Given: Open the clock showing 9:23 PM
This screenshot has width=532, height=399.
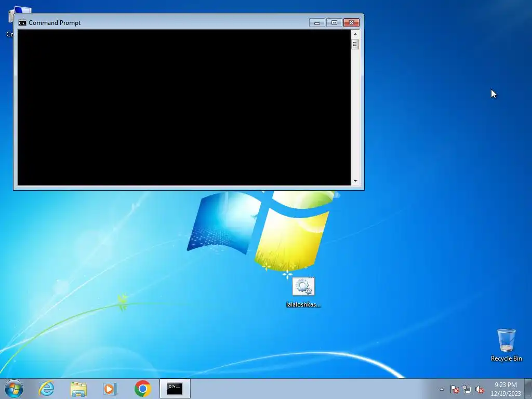Looking at the screenshot, I should (x=506, y=389).
